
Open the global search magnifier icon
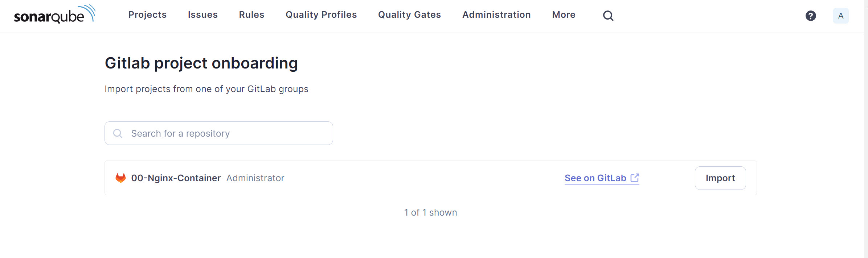pos(608,16)
